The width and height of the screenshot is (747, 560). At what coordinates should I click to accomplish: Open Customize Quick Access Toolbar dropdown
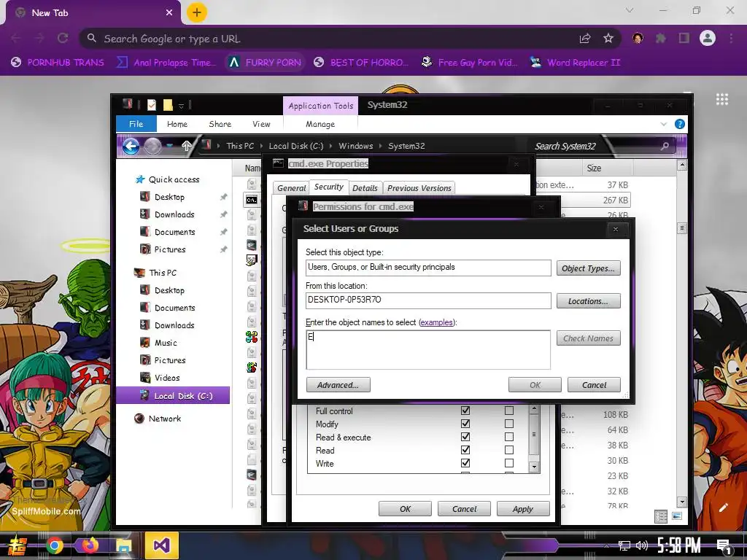[x=181, y=105]
